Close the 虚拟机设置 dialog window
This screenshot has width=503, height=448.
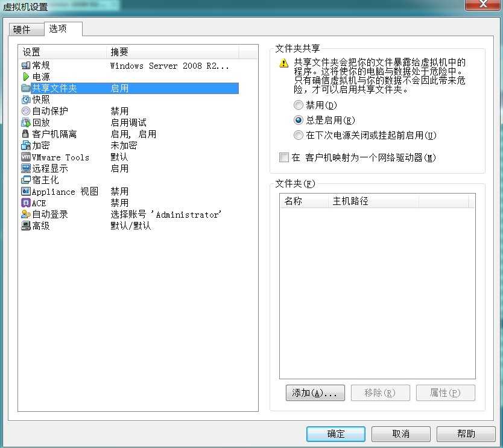point(482,4)
